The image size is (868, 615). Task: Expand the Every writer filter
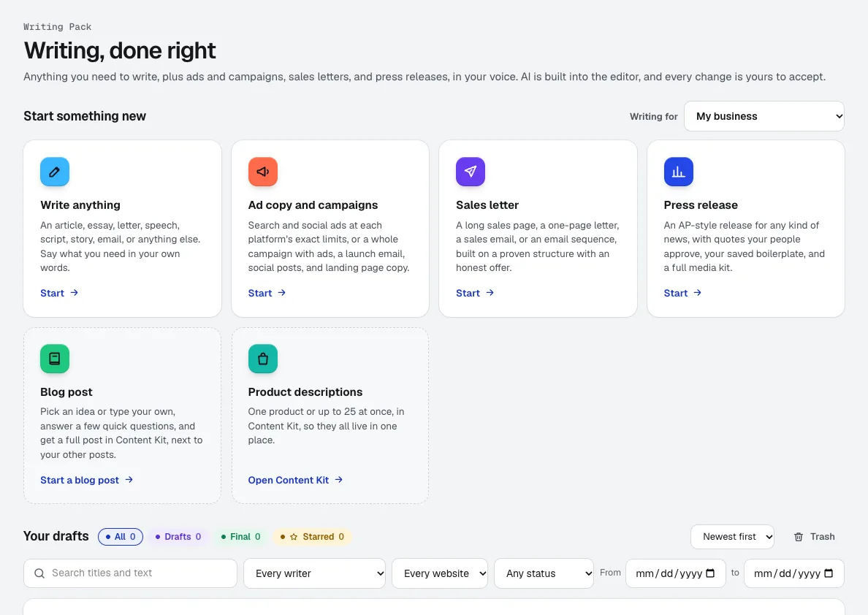[x=314, y=573]
